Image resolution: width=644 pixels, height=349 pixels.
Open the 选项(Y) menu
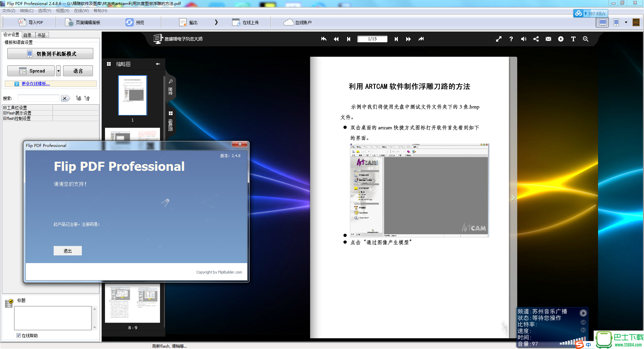(x=45, y=11)
